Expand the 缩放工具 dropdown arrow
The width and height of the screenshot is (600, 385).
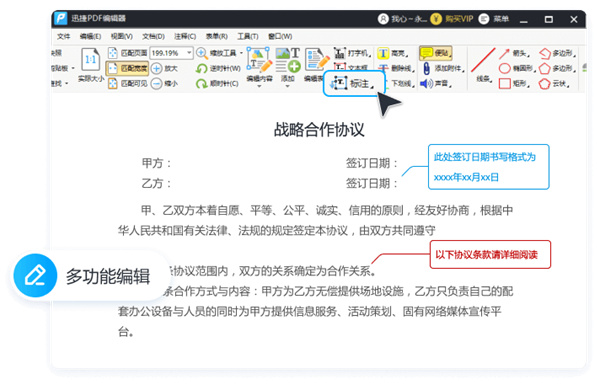tap(241, 53)
